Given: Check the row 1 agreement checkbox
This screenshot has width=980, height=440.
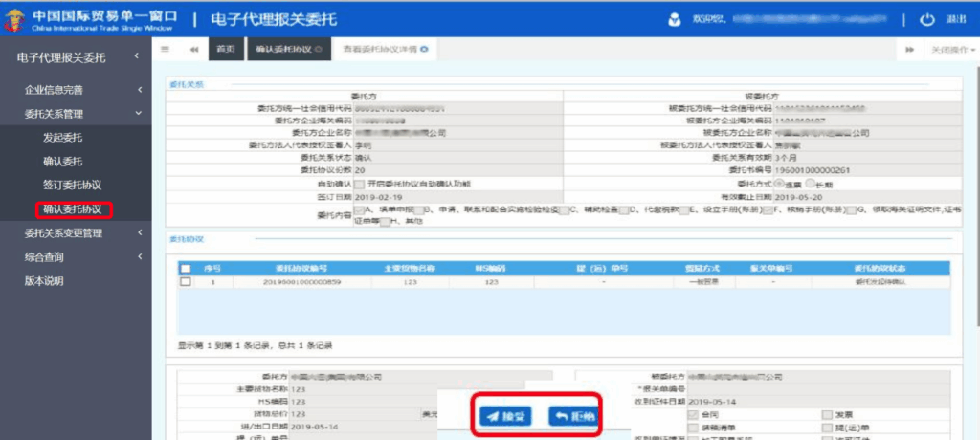Looking at the screenshot, I should pyautogui.click(x=185, y=282).
